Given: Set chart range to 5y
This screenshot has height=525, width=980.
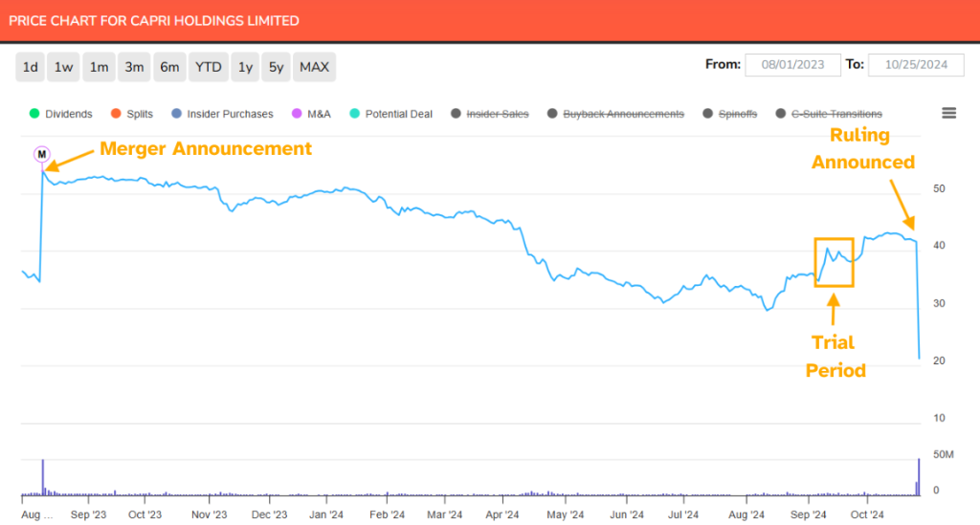Looking at the screenshot, I should click(277, 67).
